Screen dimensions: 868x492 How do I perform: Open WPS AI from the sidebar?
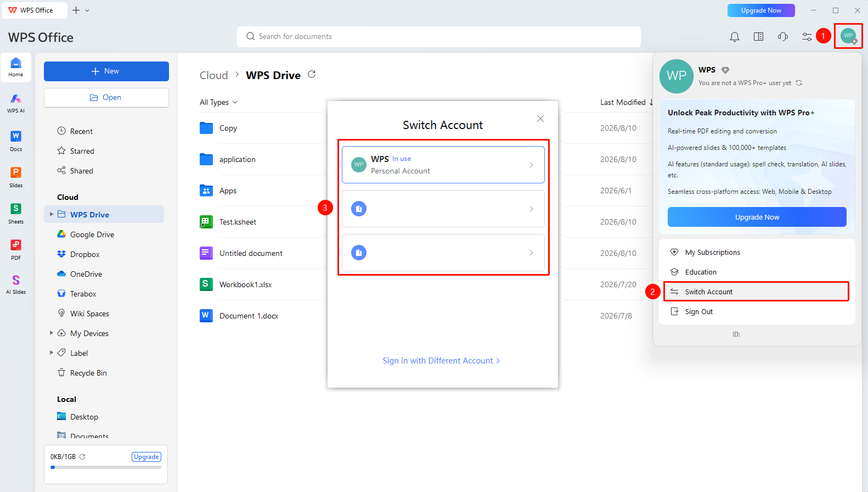[x=16, y=103]
